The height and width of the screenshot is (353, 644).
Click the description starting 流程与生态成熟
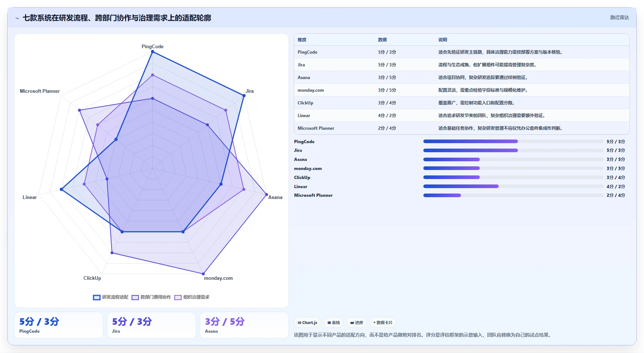(487, 65)
